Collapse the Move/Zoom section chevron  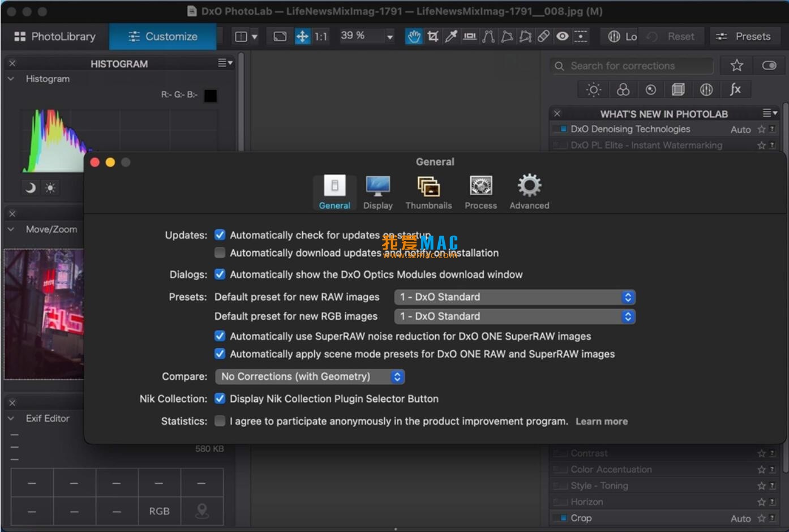point(11,229)
